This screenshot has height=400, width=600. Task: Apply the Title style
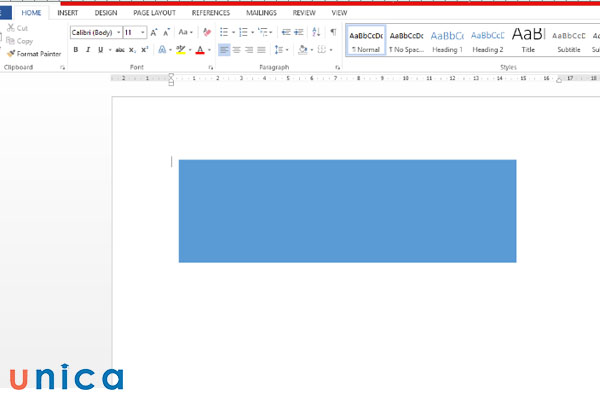pos(528,40)
